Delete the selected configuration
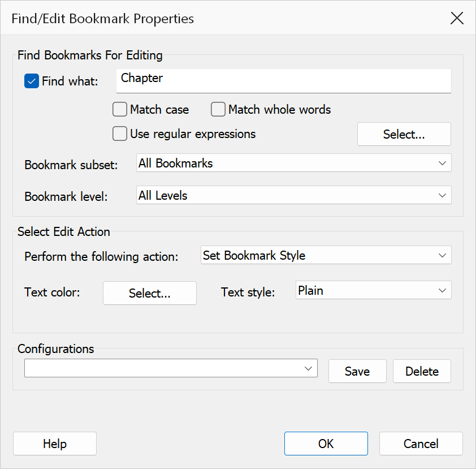The height and width of the screenshot is (469, 476). [x=422, y=371]
